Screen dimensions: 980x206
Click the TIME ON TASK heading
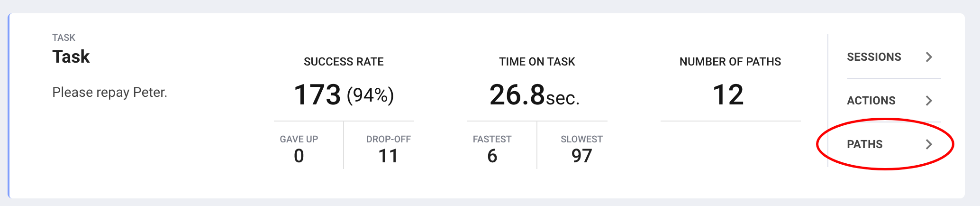pyautogui.click(x=537, y=62)
